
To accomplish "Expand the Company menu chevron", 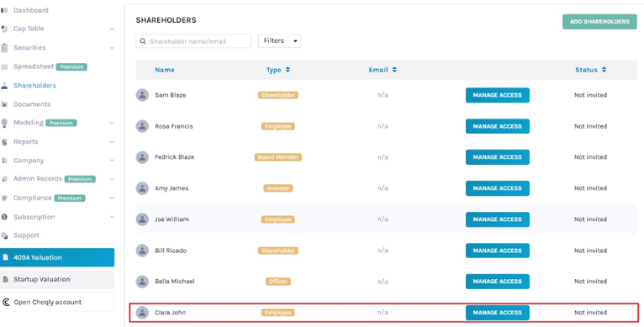I will click(x=112, y=161).
